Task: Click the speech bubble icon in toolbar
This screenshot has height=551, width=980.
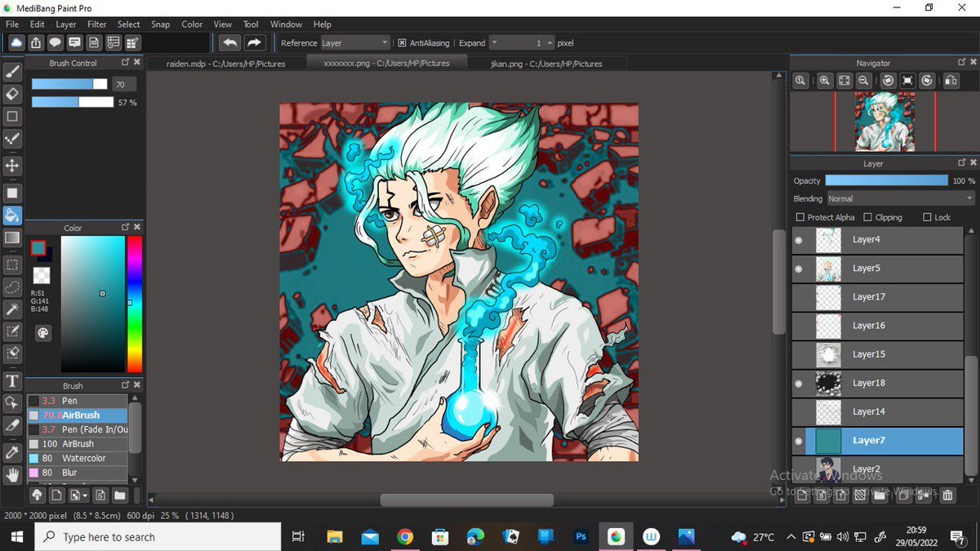Action: point(56,42)
